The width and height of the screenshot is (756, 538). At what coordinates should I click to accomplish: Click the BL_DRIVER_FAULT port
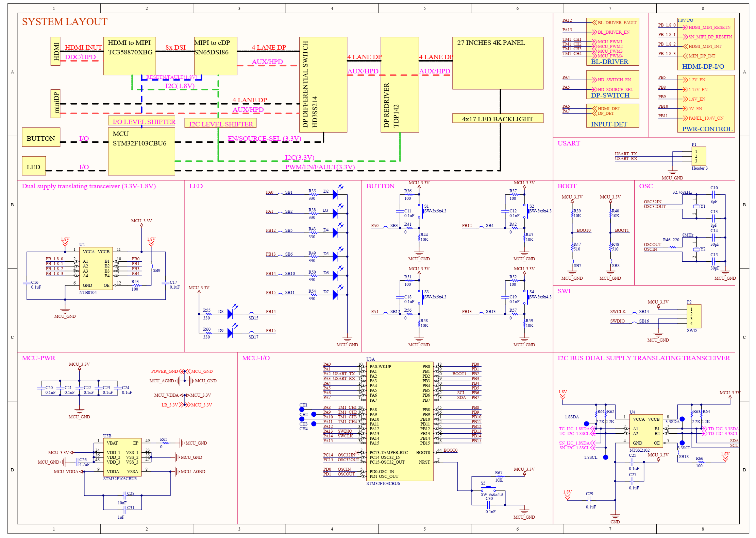[615, 22]
